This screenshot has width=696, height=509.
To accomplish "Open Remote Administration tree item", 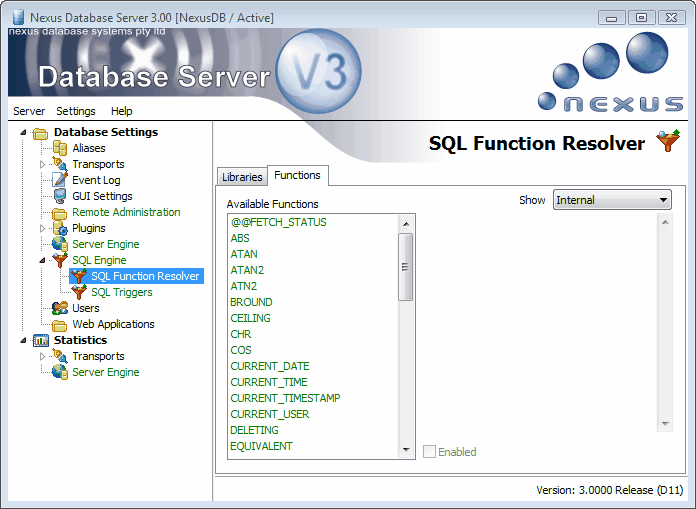I will tap(127, 212).
